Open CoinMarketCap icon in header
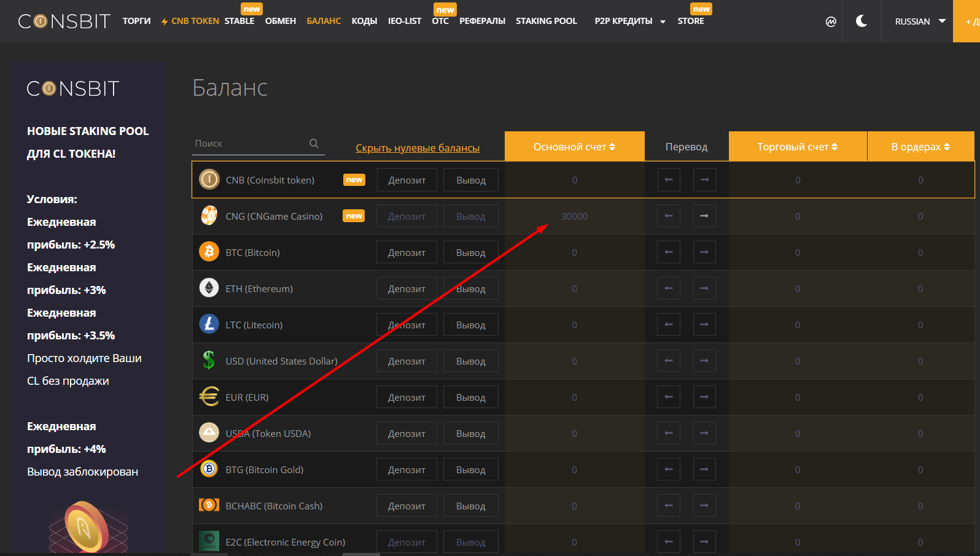Screen dimensions: 980x556 831,21
